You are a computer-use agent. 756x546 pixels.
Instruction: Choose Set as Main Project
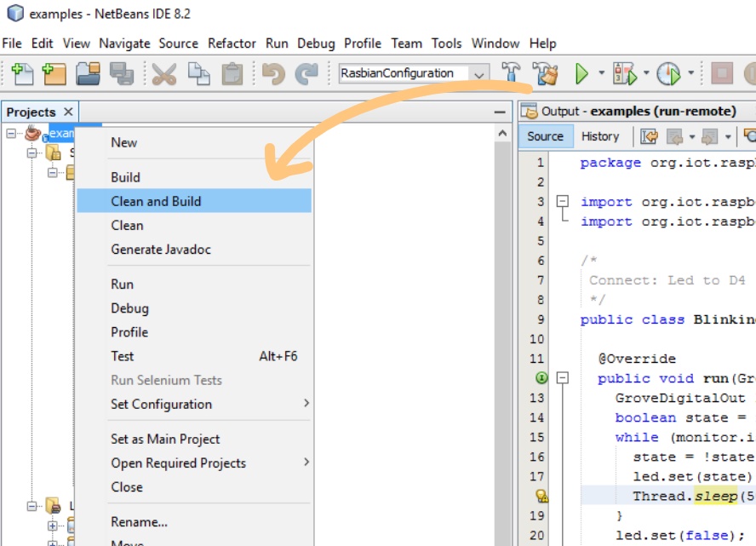click(194, 439)
